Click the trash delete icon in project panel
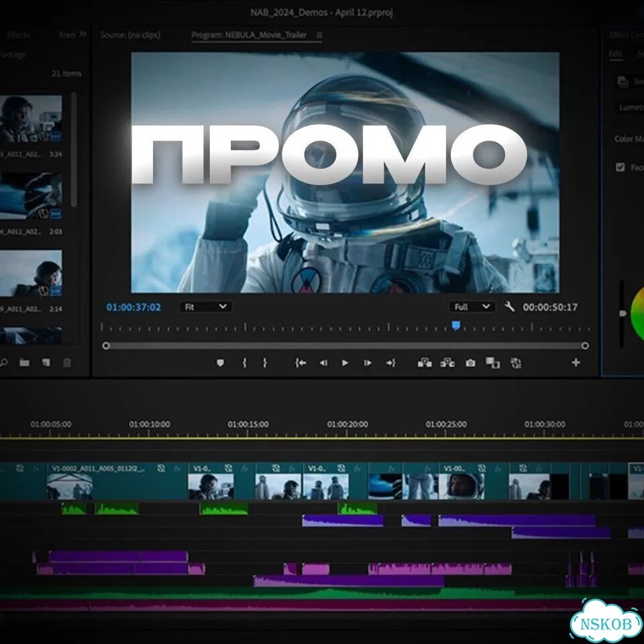 [67, 363]
